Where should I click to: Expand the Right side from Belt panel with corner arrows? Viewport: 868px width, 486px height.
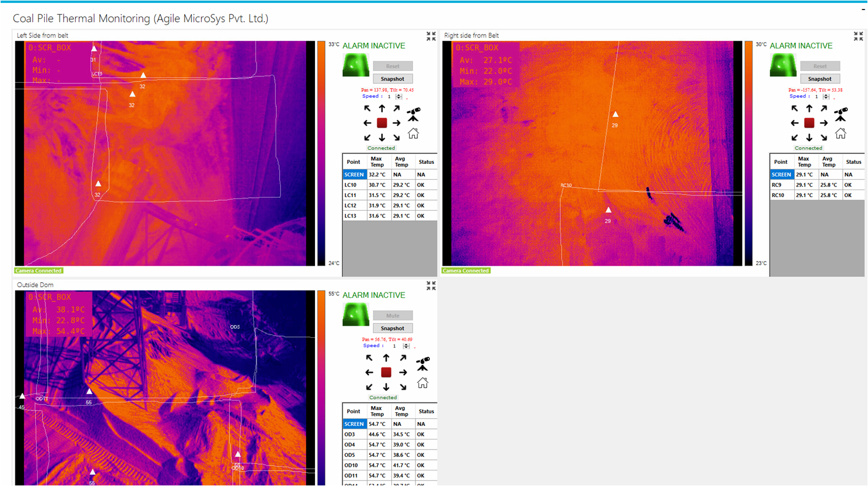[x=857, y=36]
